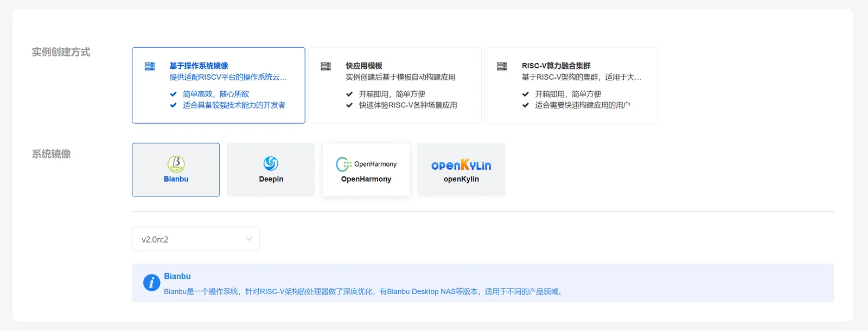Screen dimensions: 868x331
Task: Click the 基于RISC-V架构的集群，适用于大… description
Action: [x=582, y=77]
